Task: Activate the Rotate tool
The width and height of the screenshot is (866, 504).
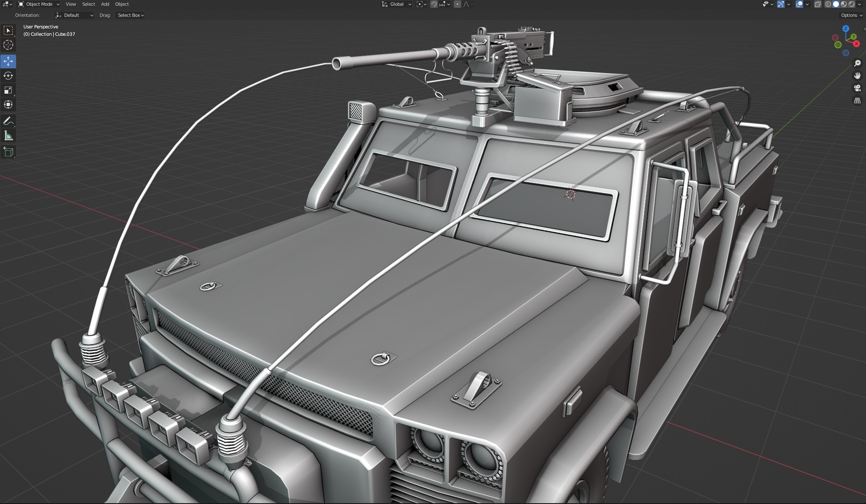Action: point(8,76)
